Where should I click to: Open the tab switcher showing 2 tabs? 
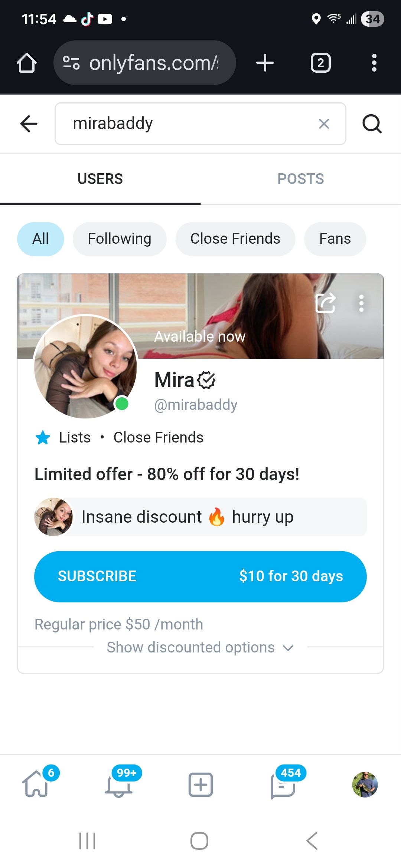320,63
